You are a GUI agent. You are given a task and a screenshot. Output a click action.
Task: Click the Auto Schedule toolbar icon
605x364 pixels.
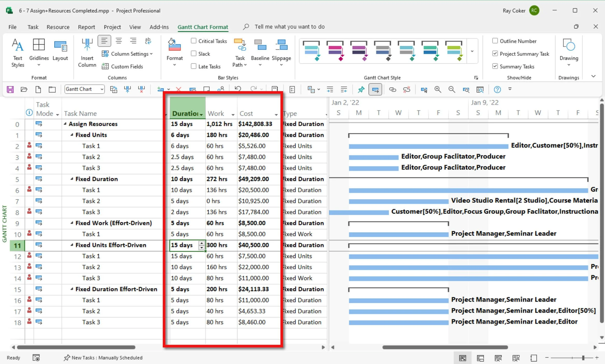pos(375,90)
